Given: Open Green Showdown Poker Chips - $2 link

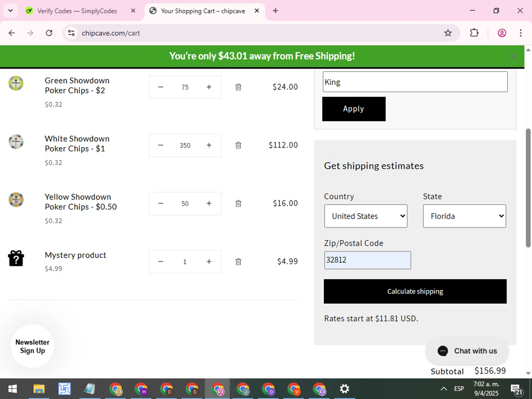Looking at the screenshot, I should (x=77, y=85).
